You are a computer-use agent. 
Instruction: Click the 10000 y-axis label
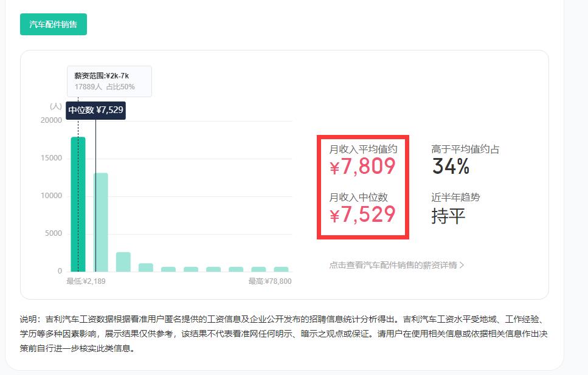coord(51,195)
